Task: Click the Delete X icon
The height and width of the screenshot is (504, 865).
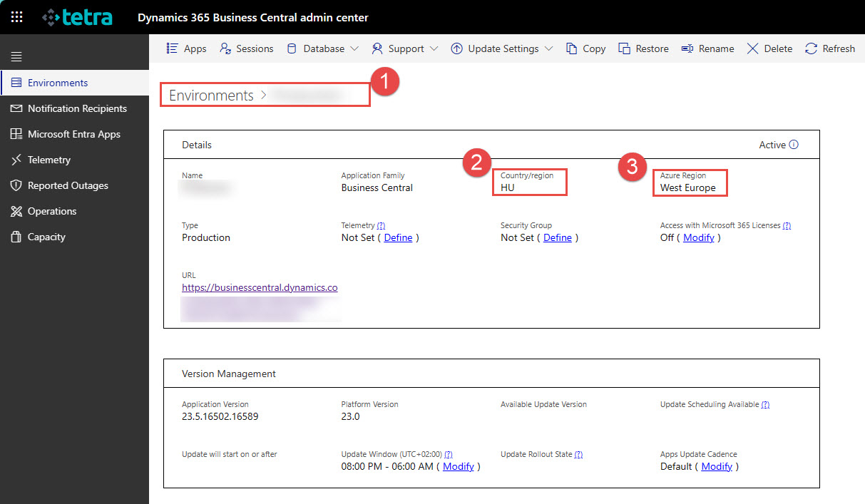Action: (x=752, y=48)
